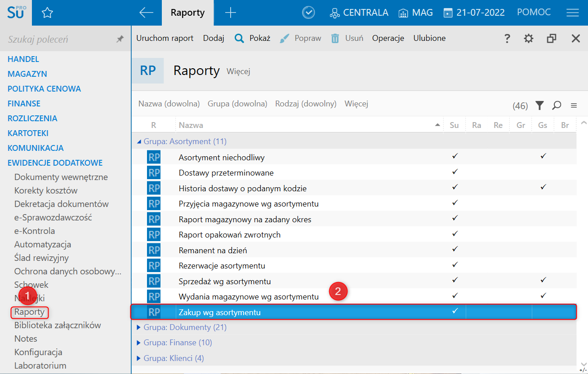Open help question mark icon
Screen dimensions: 588x374
[507, 39]
